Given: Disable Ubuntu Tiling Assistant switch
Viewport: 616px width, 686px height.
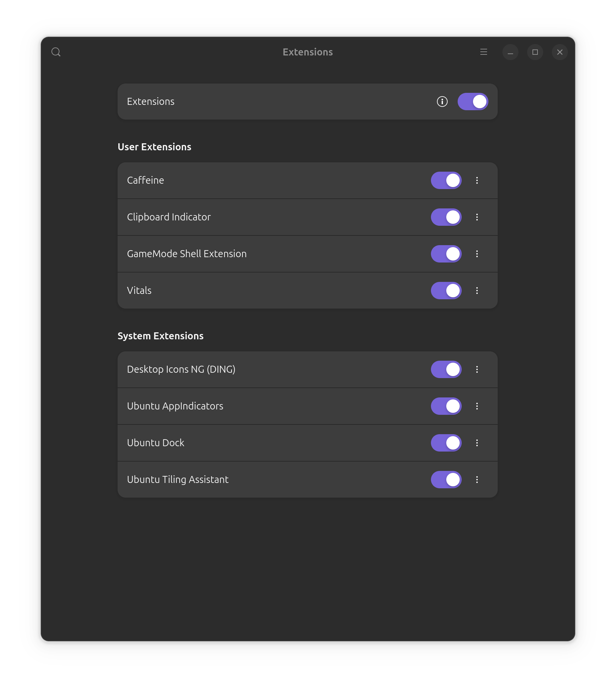Looking at the screenshot, I should [446, 480].
